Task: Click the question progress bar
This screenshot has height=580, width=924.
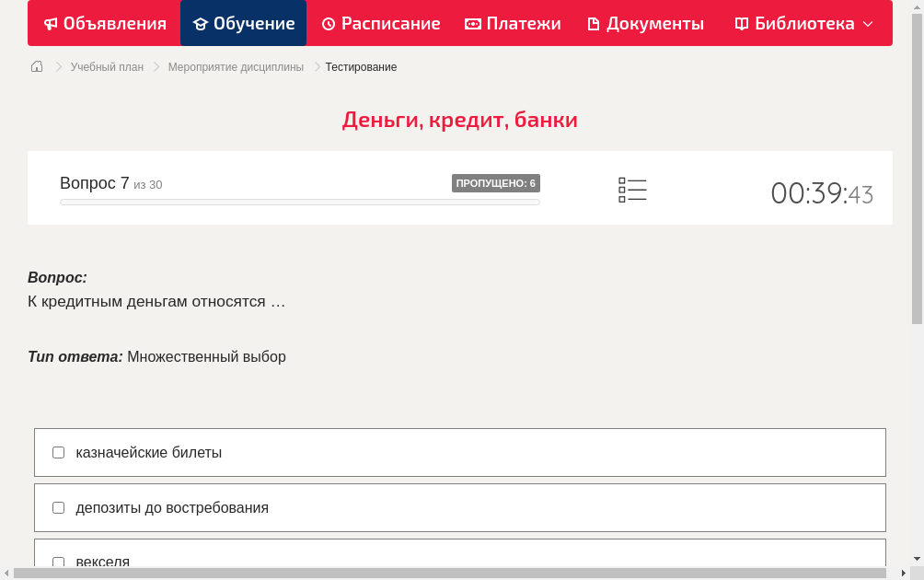Action: click(299, 202)
